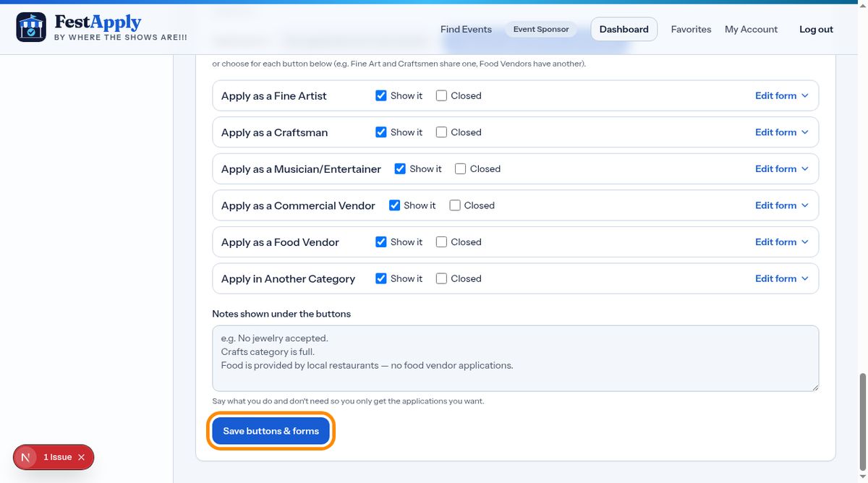Click the 'Apply as a Craftsman' label
The width and height of the screenshot is (868, 483).
click(x=274, y=132)
